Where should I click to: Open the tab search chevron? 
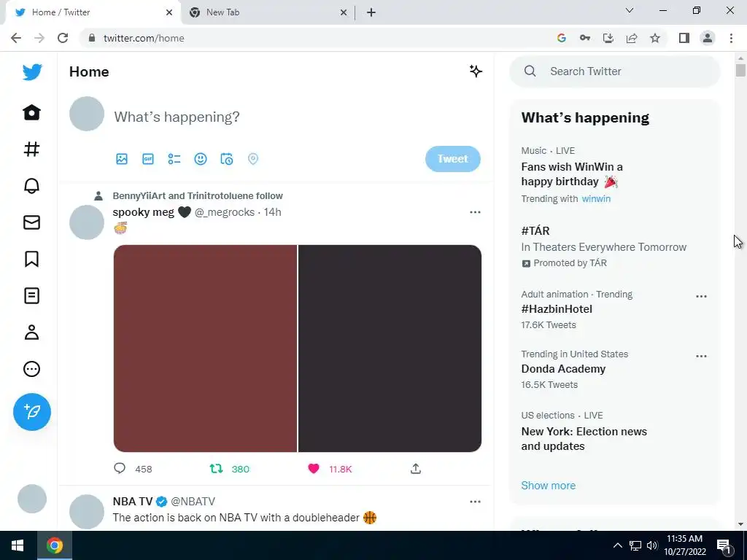(630, 10)
